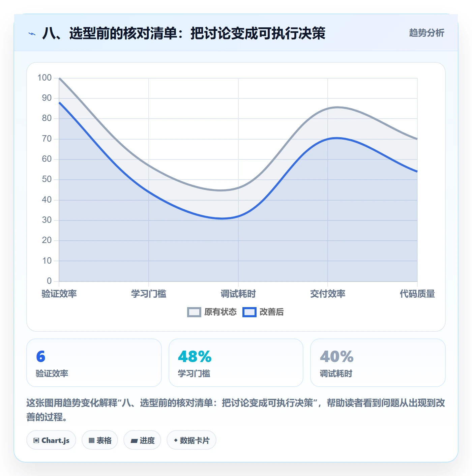Click the 进度 tag bar icon

tap(134, 441)
